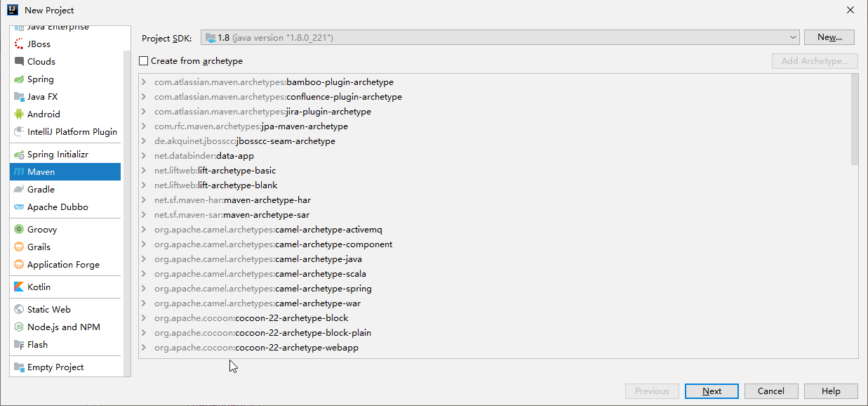Image resolution: width=868 pixels, height=406 pixels.
Task: Click the Kotlin logo icon
Action: 19,287
